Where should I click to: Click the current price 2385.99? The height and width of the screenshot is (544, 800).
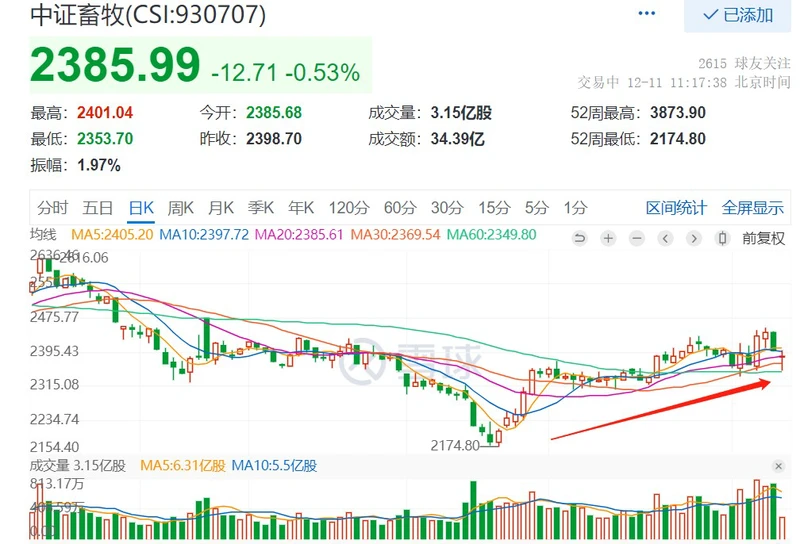click(115, 65)
